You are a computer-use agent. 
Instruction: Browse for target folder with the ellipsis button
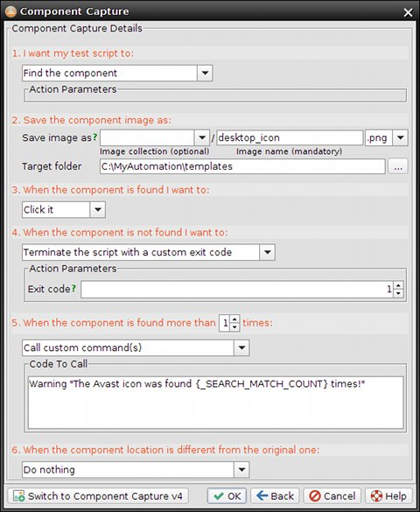tap(398, 166)
